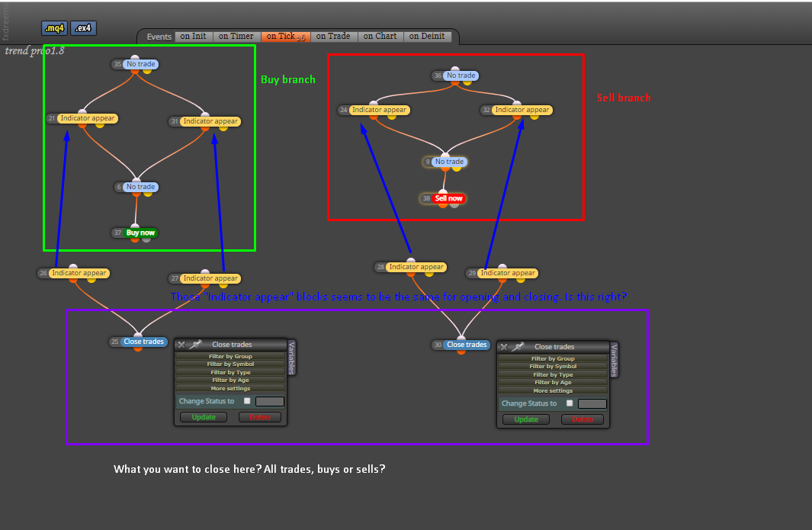Image resolution: width=812 pixels, height=530 pixels.
Task: Select Close trades block 30
Action: tap(467, 345)
